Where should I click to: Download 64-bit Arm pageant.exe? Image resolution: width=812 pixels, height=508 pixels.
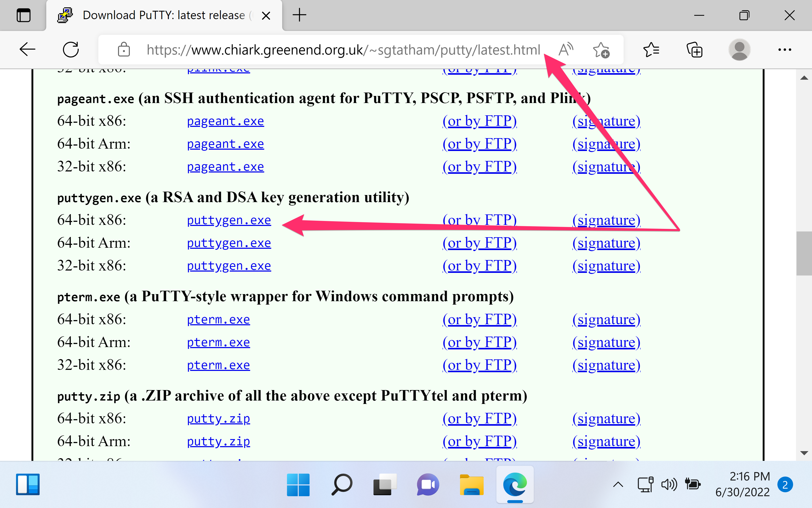pos(226,144)
